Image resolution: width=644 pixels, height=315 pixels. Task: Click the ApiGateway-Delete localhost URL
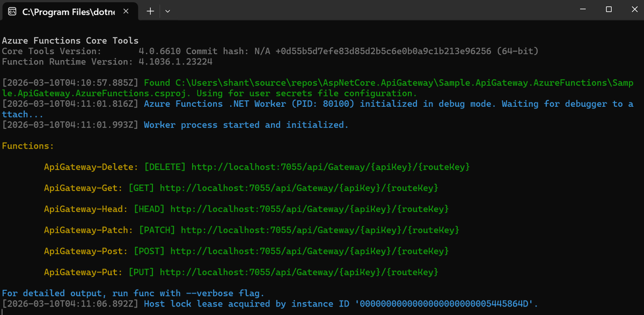[331, 167]
